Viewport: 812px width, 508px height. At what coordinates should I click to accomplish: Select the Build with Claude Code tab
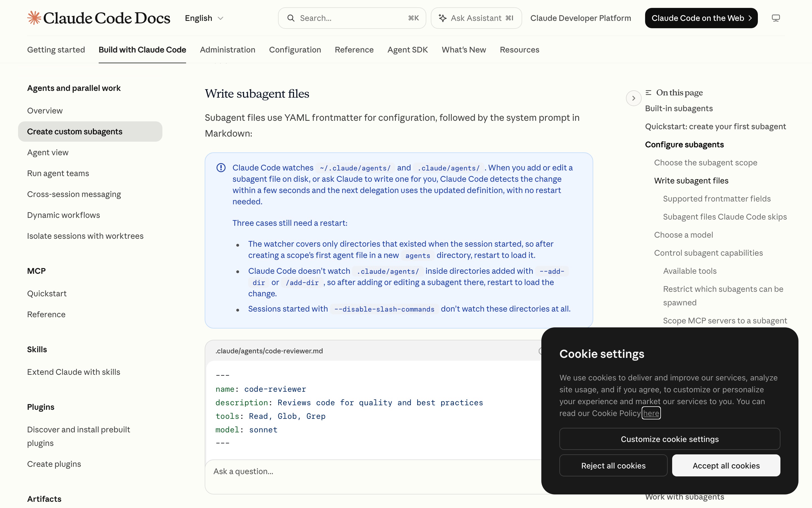(x=142, y=50)
